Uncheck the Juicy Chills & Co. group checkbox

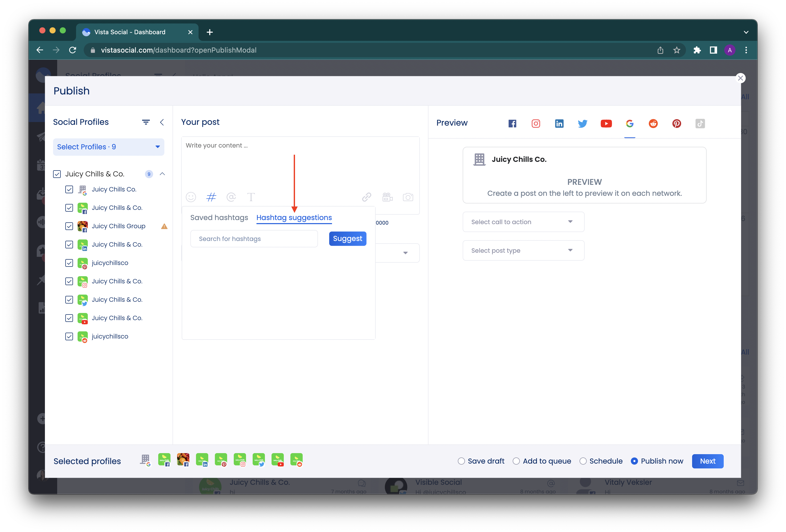(x=57, y=174)
